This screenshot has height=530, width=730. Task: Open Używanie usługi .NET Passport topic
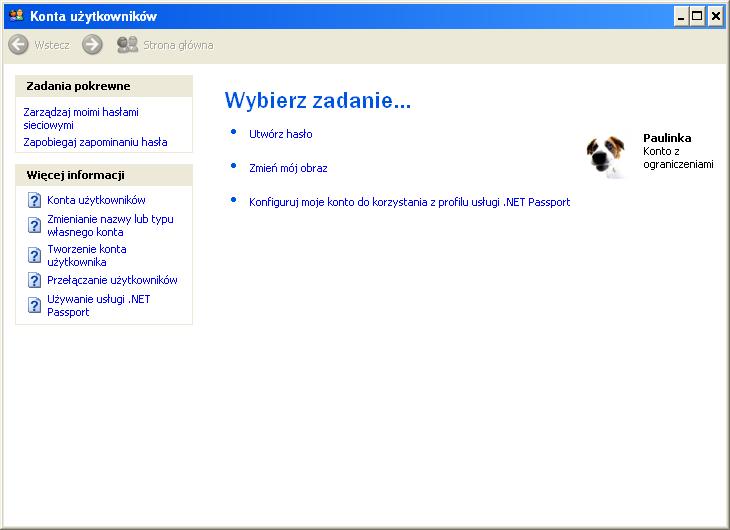click(x=99, y=306)
